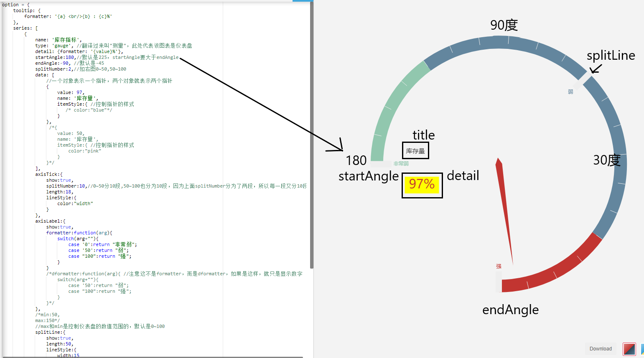Click the code line "axisLabel:{"
The image size is (644, 358).
pos(50,221)
